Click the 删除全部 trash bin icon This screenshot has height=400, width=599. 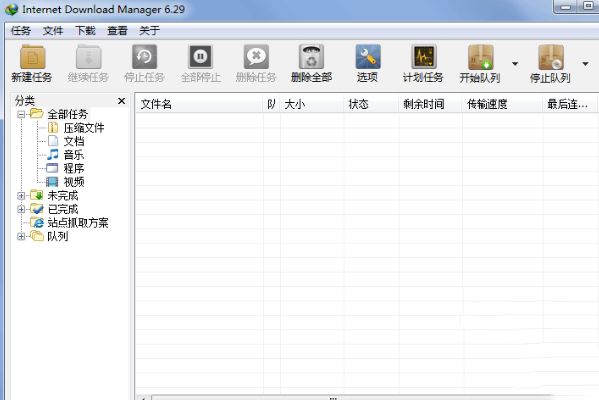[x=311, y=57]
